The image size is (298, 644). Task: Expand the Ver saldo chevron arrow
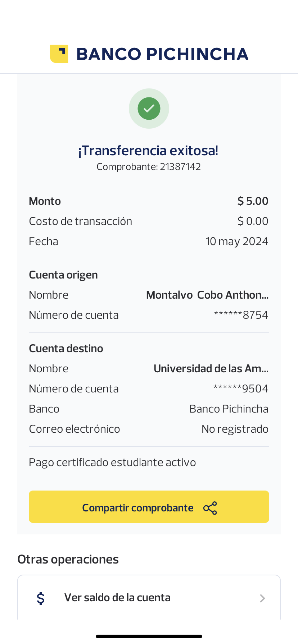coord(262,598)
